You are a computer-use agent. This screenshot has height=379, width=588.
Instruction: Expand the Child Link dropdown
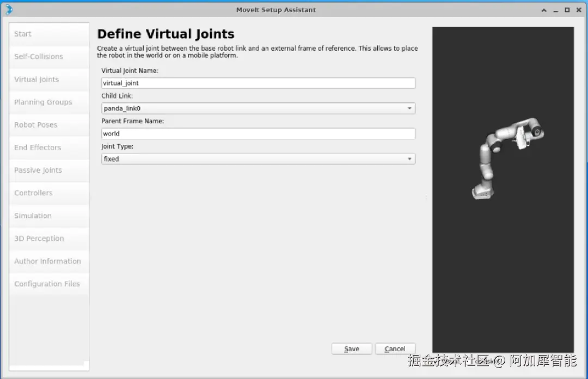(258, 108)
